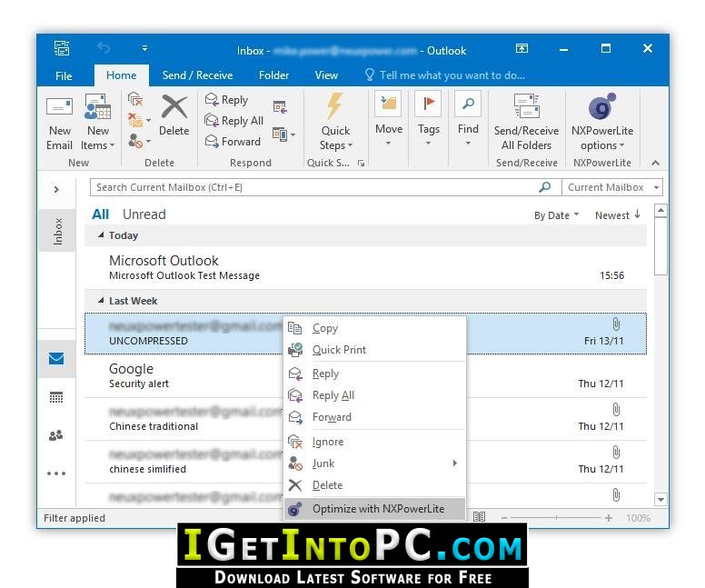Viewport: 705px width, 588px height.
Task: Click the Reply All ribbon button
Action: (x=233, y=121)
